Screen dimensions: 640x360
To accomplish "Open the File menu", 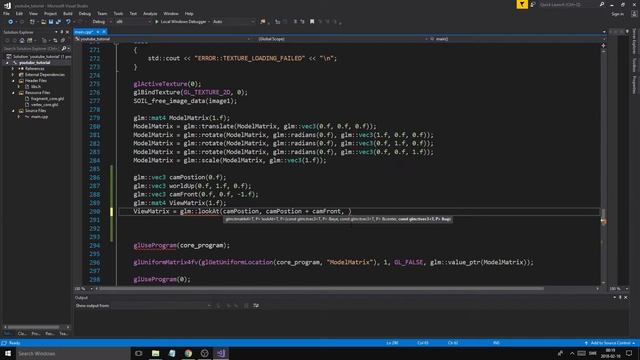I will coord(6,13).
